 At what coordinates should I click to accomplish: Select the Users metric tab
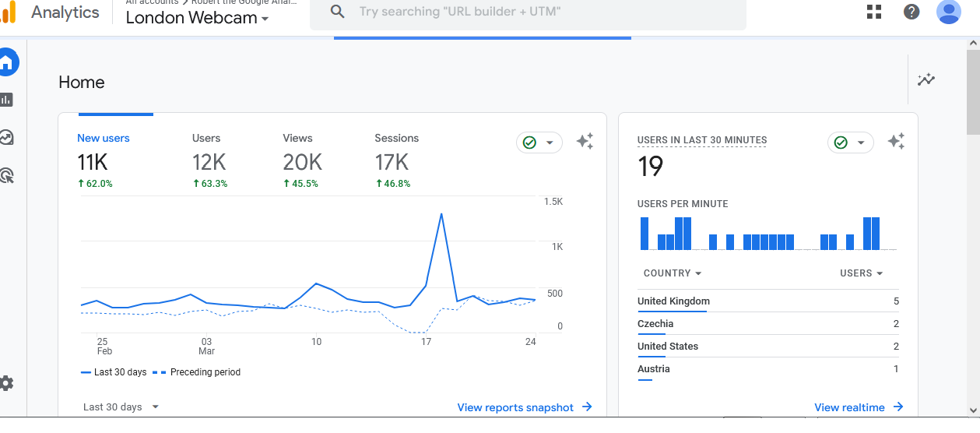(x=210, y=161)
